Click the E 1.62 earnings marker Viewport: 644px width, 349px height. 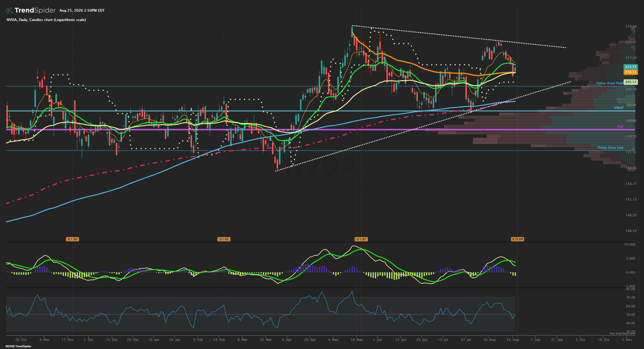coord(224,239)
